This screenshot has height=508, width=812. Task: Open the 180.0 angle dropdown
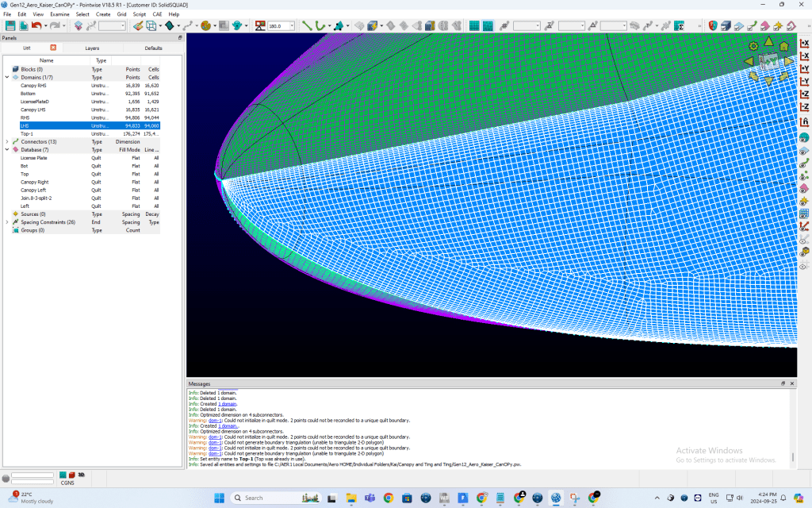point(292,26)
